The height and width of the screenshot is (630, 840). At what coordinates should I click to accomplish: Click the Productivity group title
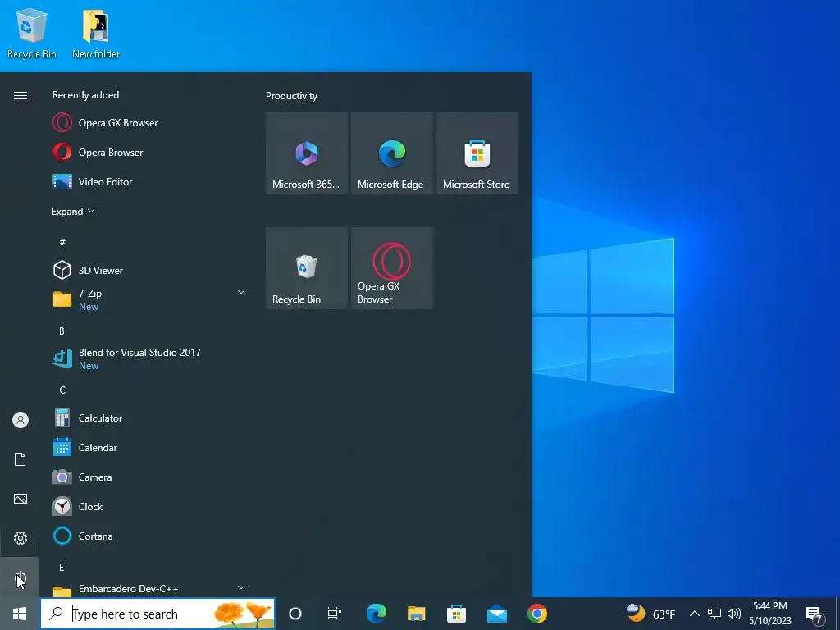coord(291,96)
